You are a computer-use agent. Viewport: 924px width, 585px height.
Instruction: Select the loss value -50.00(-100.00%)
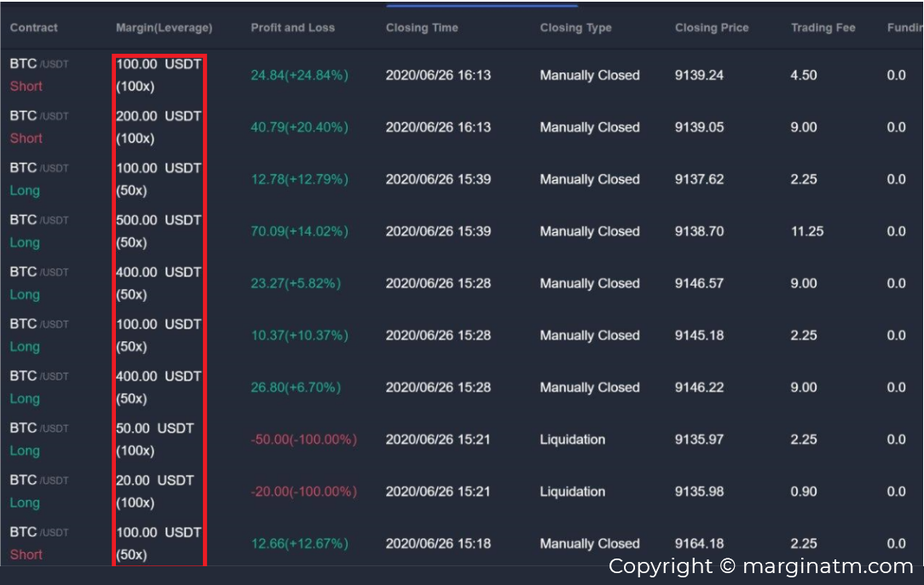click(x=303, y=439)
